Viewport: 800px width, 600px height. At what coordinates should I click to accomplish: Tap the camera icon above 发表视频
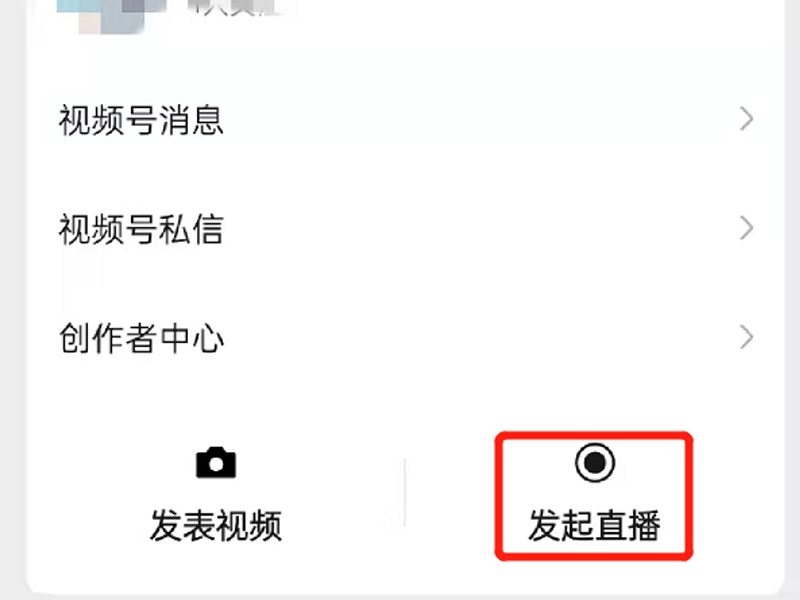coord(216,462)
